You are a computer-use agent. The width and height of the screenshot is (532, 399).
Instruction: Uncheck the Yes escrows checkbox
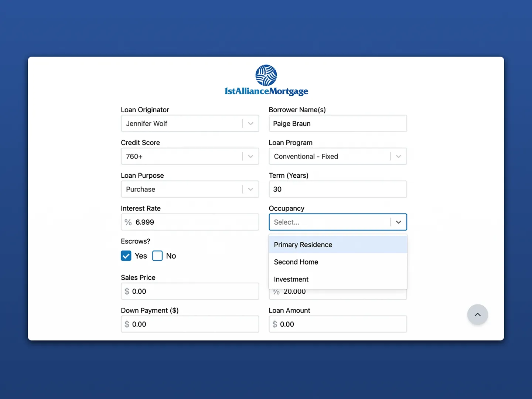(x=126, y=256)
